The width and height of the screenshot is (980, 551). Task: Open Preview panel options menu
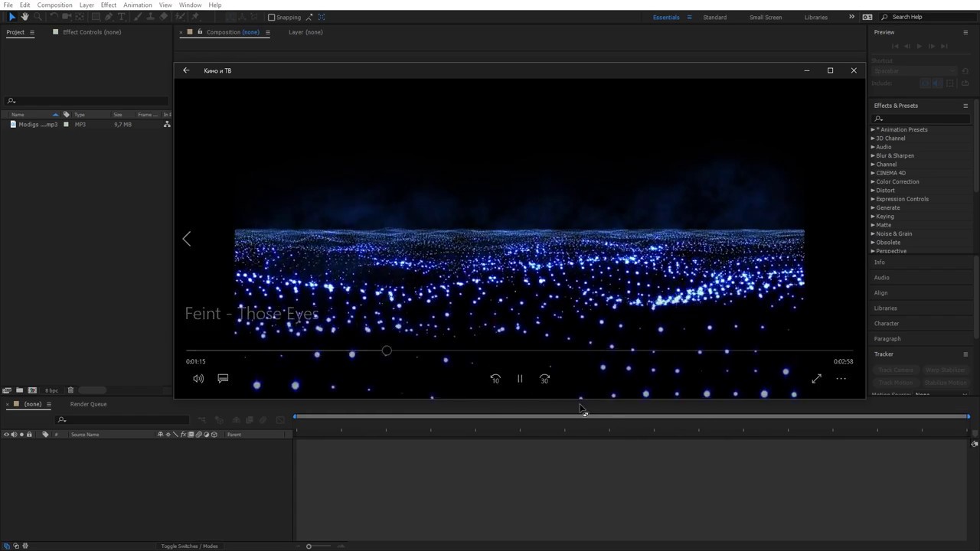click(x=965, y=32)
